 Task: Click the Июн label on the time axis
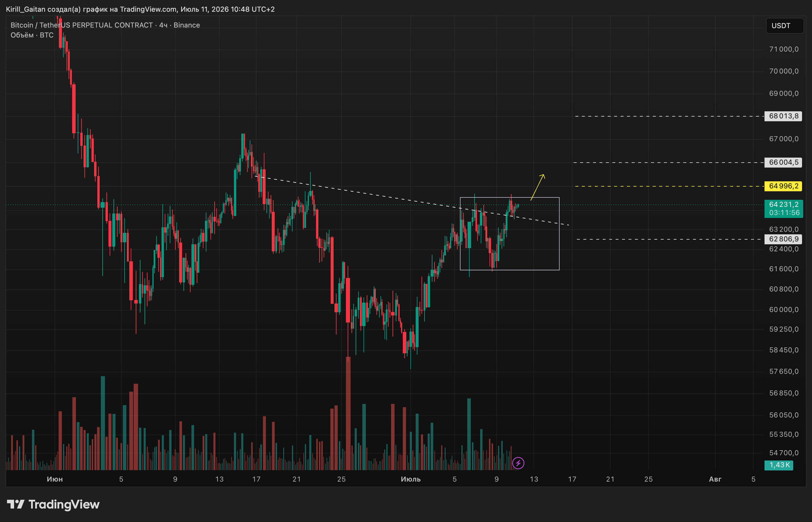[x=55, y=479]
